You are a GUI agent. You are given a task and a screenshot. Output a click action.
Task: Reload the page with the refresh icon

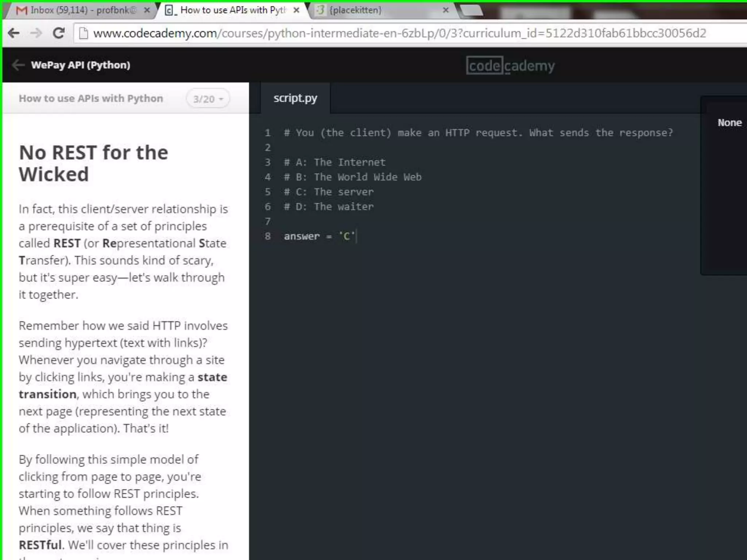[58, 33]
